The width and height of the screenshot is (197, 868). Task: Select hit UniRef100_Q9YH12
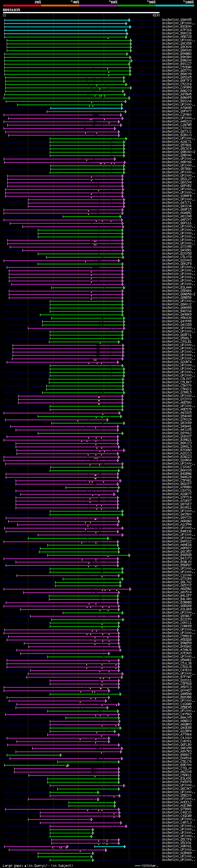(177, 433)
